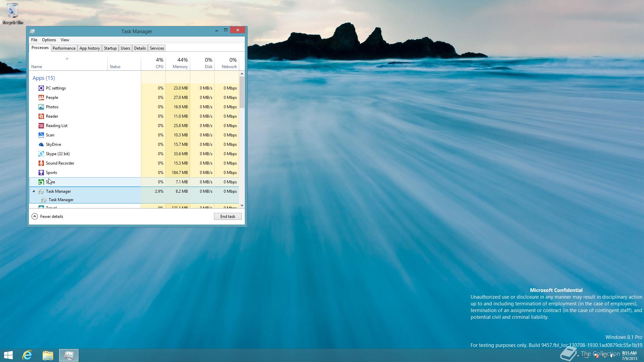The image size is (644, 362).
Task: Click the scrollbar down arrow
Action: click(x=242, y=205)
